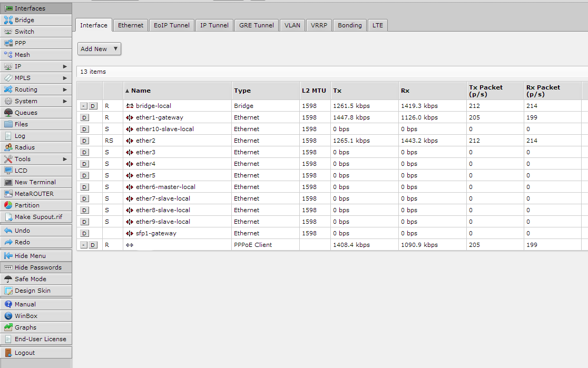
Task: Disable PPPoE Client using D button
Action: [x=93, y=245]
